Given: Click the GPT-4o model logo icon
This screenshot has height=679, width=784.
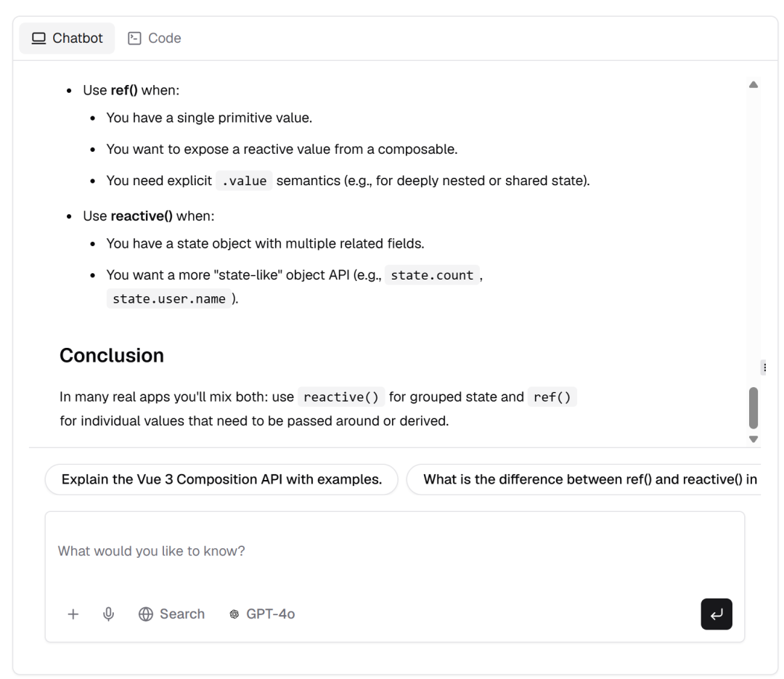Looking at the screenshot, I should pos(234,614).
